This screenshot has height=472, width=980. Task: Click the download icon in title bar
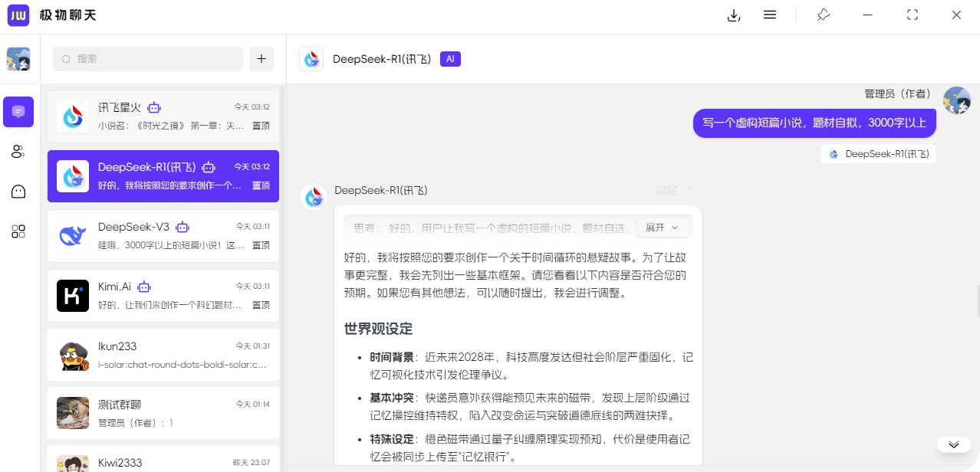point(733,15)
